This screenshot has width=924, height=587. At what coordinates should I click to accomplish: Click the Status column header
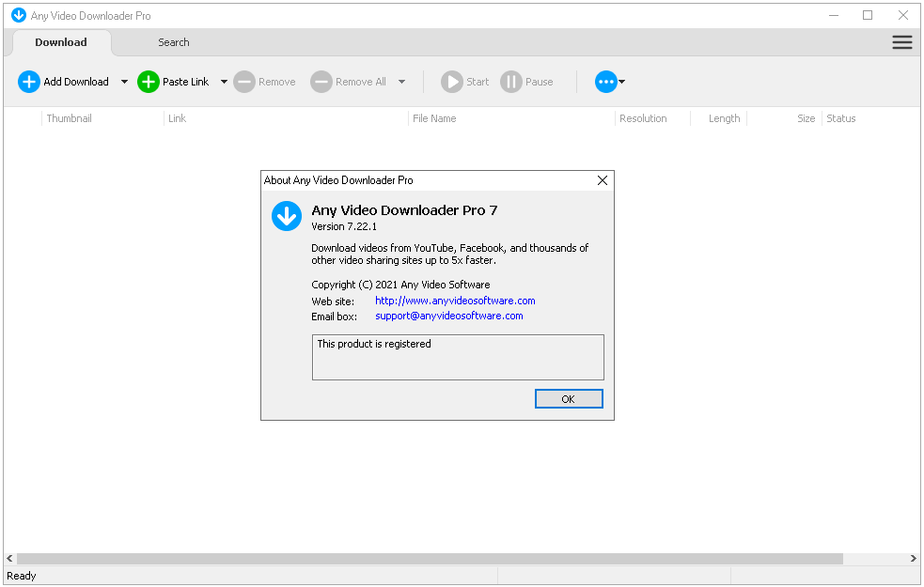841,118
